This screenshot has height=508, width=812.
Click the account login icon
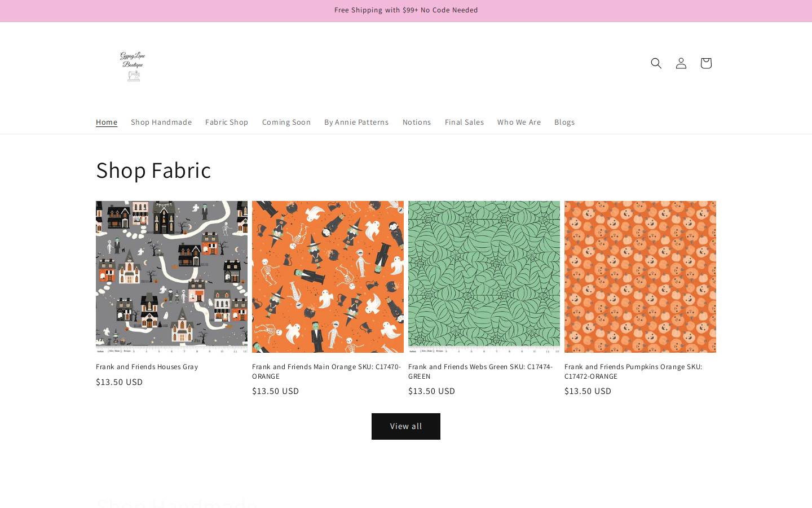click(x=681, y=63)
